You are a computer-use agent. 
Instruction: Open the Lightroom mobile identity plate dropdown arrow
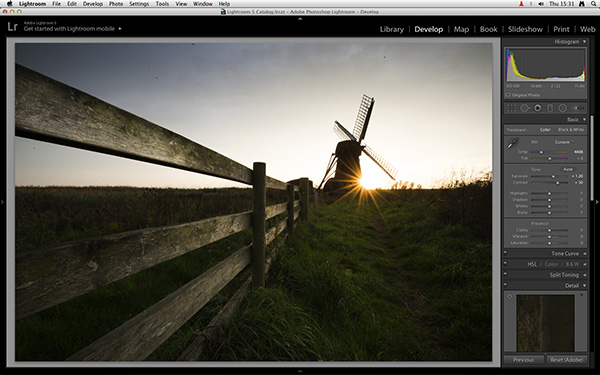tap(120, 29)
